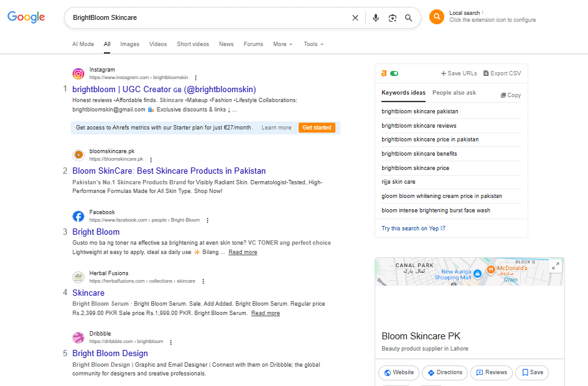Expand Read more on Bright Bloom result

[x=243, y=252]
